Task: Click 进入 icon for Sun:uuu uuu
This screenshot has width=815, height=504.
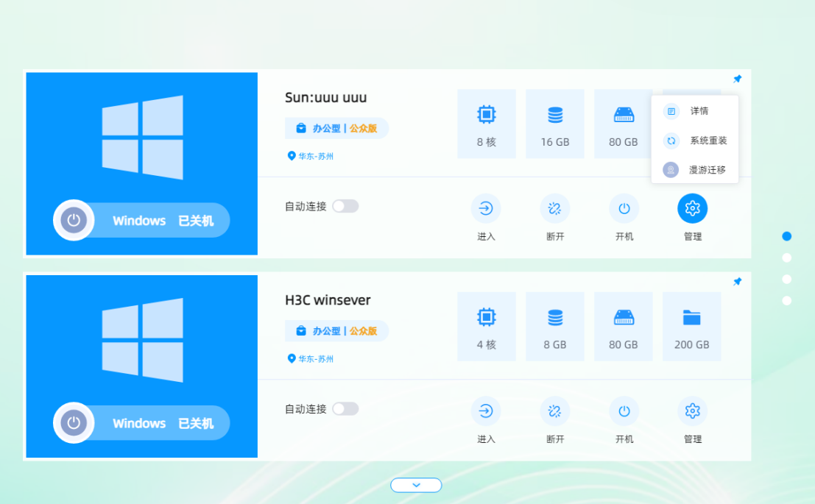Action: (x=486, y=208)
